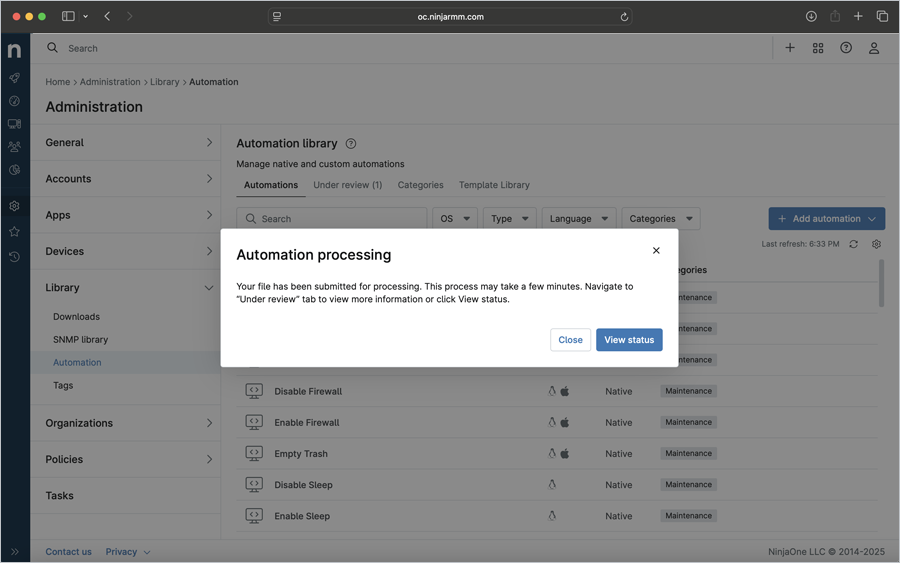Expand the Organizations section
The height and width of the screenshot is (563, 900).
(128, 423)
